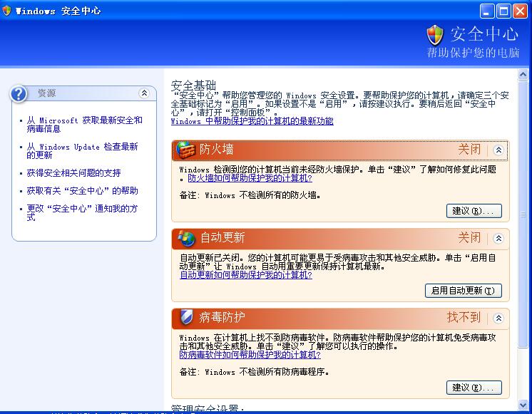Click the firewall status text 关闭

coord(469,149)
